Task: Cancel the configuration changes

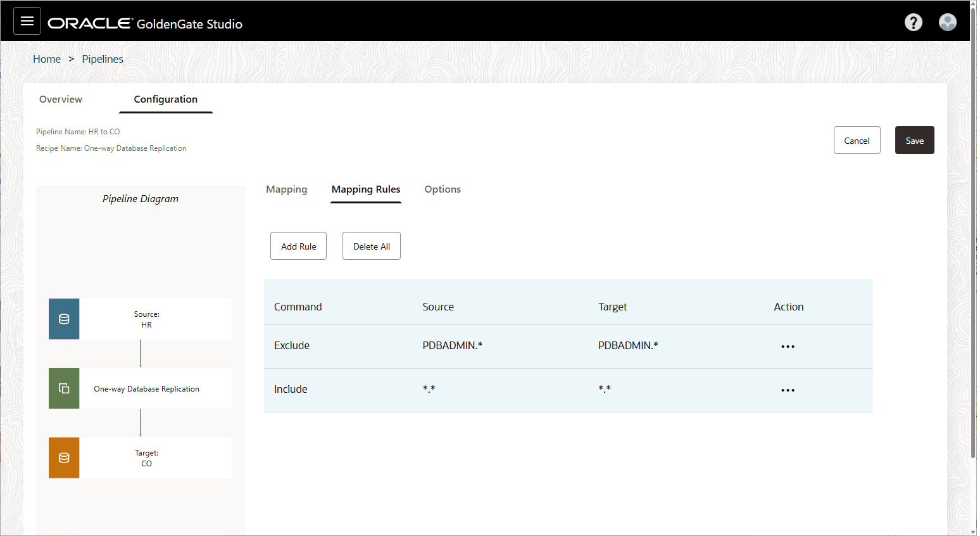Action: click(857, 141)
